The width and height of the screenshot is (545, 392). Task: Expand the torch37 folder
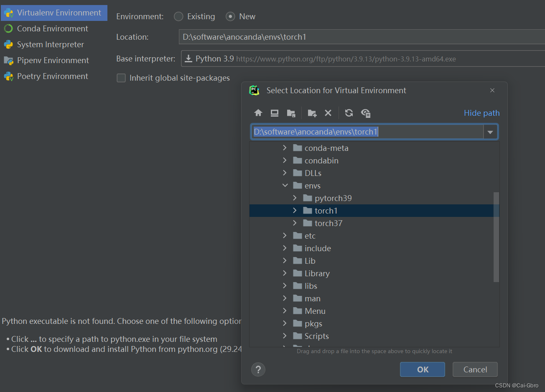pos(295,223)
